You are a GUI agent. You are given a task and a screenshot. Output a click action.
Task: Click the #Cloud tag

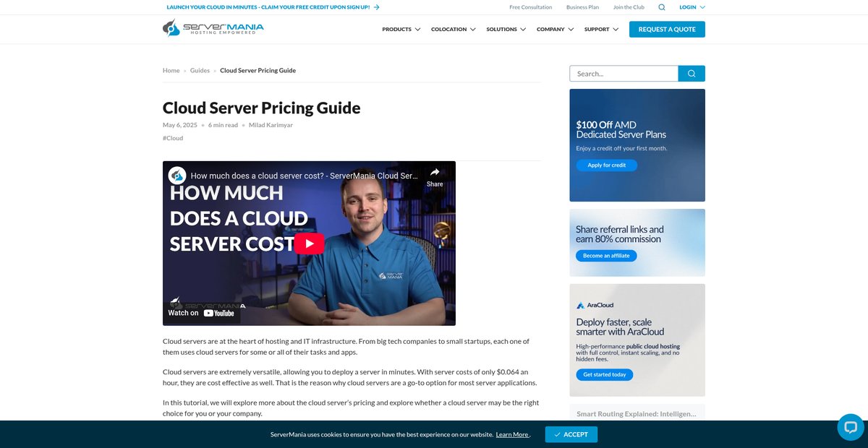click(x=173, y=138)
